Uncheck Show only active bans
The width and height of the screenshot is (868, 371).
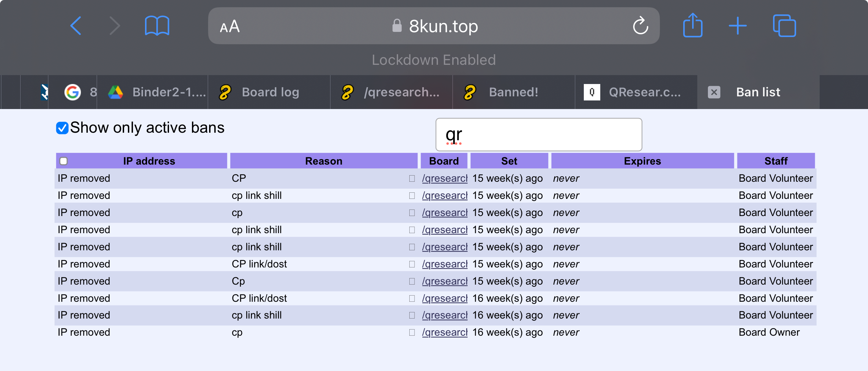tap(62, 128)
